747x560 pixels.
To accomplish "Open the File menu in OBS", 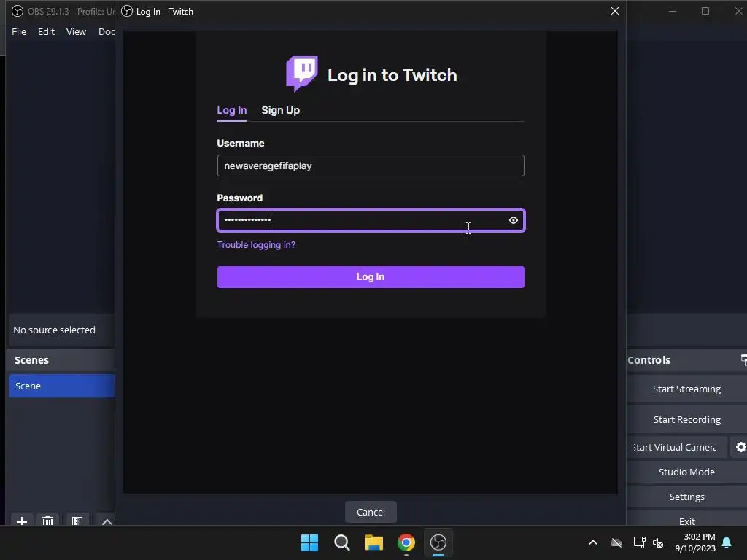I will [19, 31].
